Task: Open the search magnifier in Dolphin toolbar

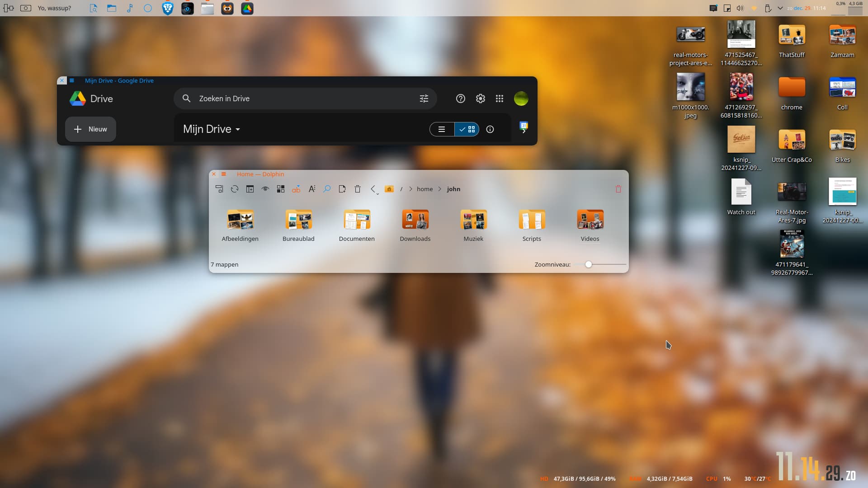Action: pos(327,189)
